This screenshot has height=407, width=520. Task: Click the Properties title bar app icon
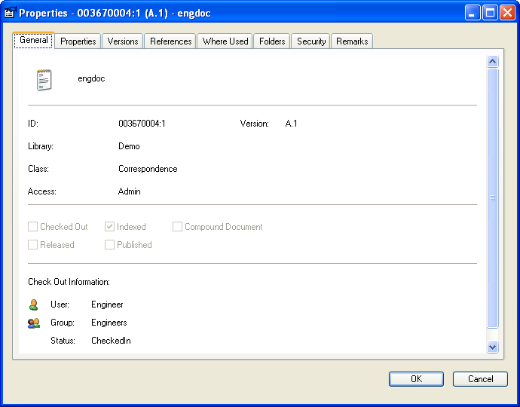[x=10, y=13]
